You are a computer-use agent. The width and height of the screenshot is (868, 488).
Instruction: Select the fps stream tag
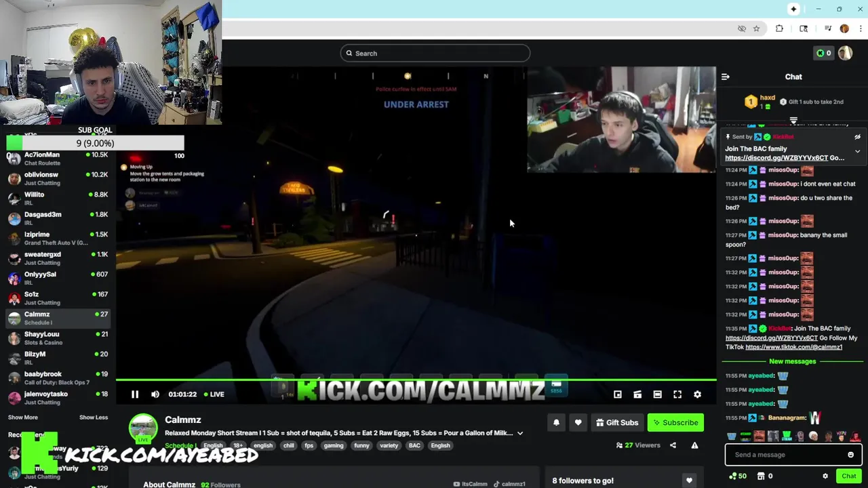[309, 446]
